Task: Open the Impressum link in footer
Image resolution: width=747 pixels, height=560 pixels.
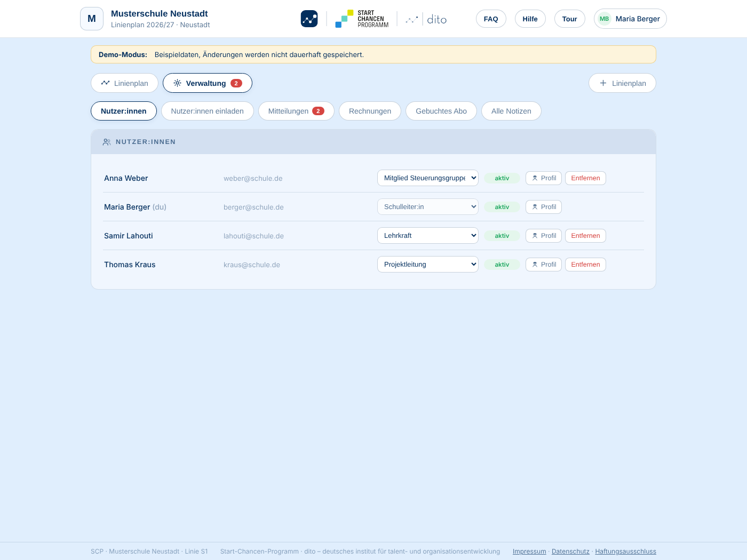Action: 529,551
